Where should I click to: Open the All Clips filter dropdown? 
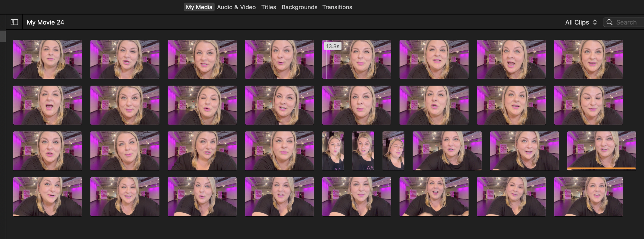coord(581,22)
